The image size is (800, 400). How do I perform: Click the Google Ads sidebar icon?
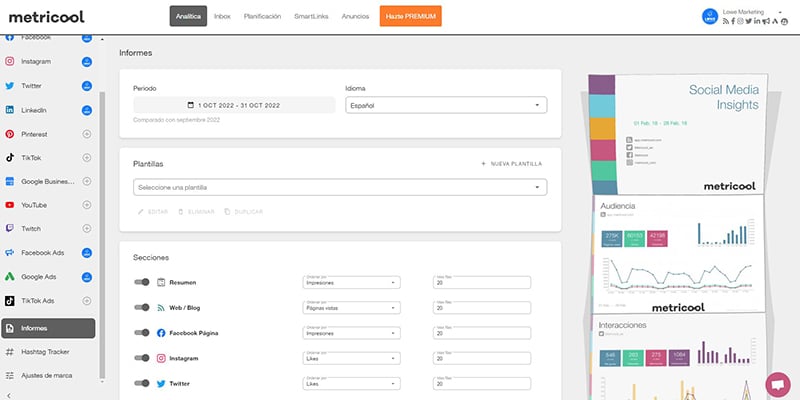tap(10, 277)
